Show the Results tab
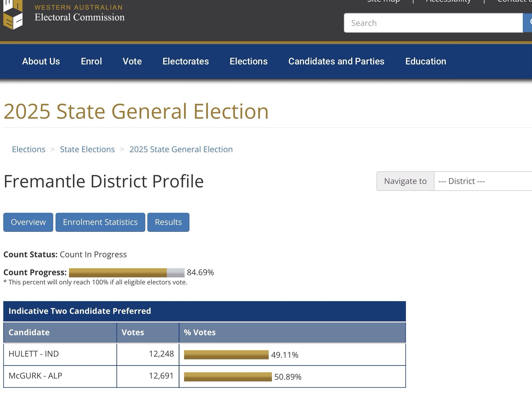 168,222
